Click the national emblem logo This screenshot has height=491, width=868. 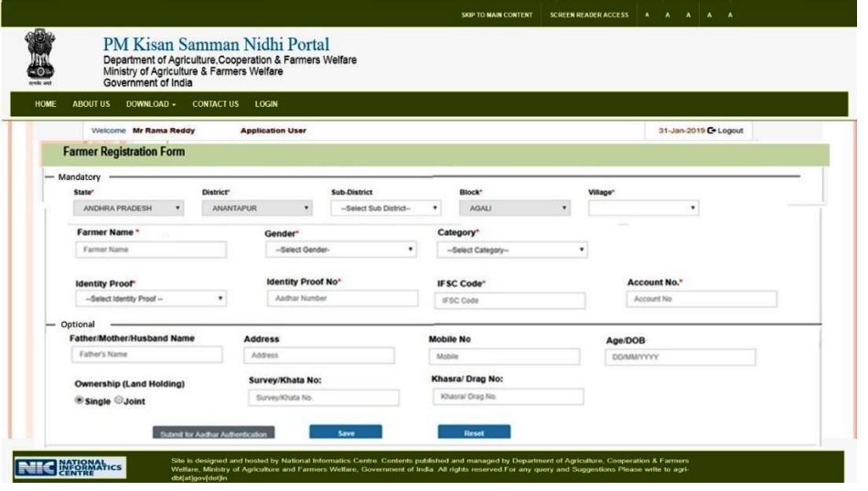point(40,57)
